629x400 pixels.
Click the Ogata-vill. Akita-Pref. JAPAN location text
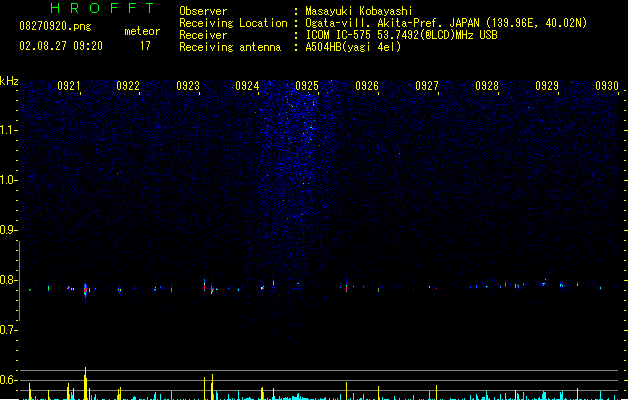pyautogui.click(x=446, y=23)
